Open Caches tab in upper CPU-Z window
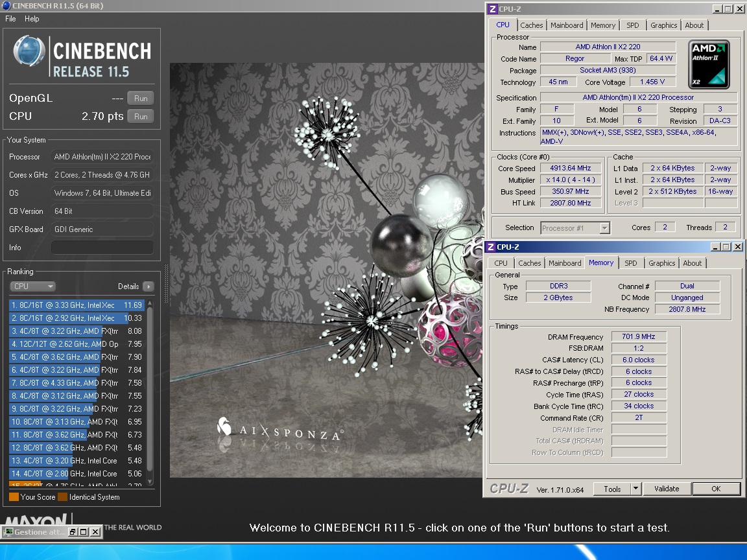This screenshot has width=747, height=560. coord(531,25)
